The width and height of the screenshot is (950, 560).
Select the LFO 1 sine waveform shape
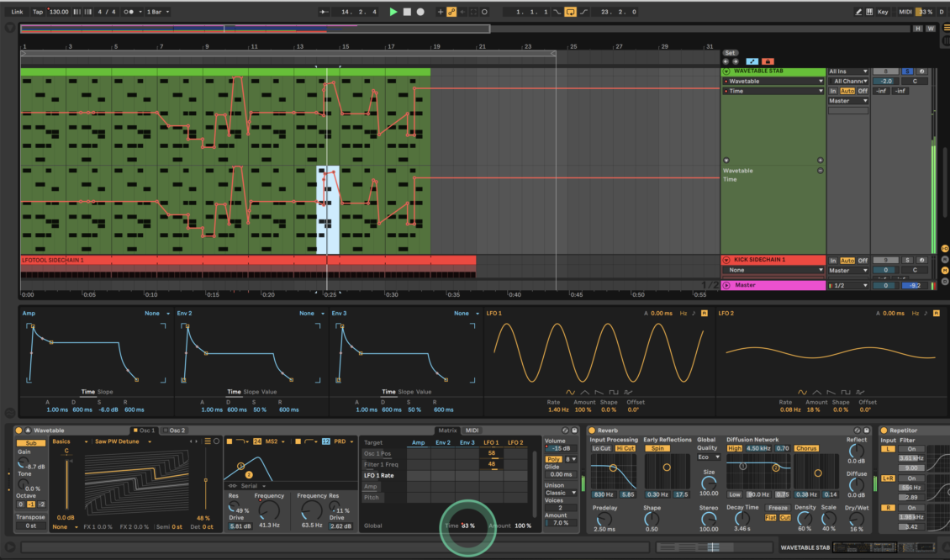(570, 392)
